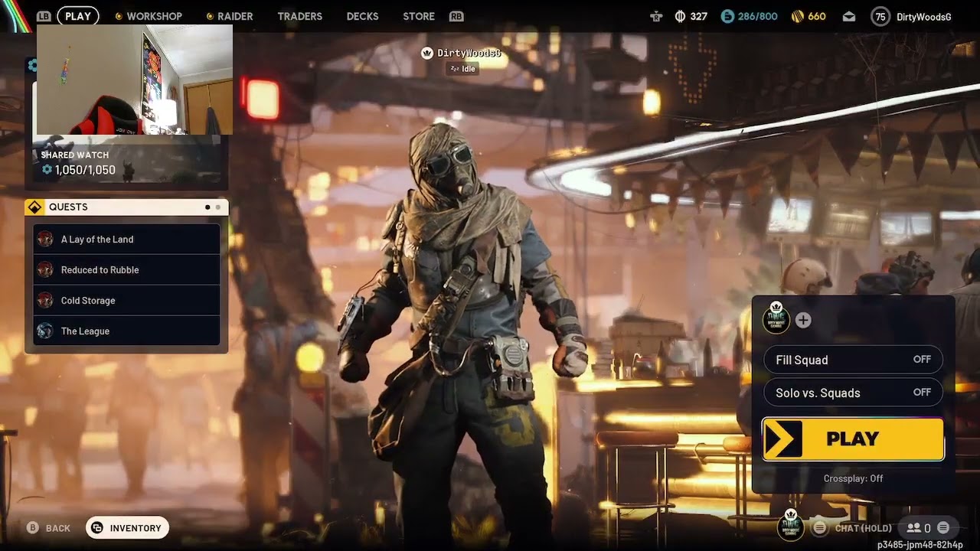Open the DECKS tab
980x551 pixels.
tap(362, 16)
